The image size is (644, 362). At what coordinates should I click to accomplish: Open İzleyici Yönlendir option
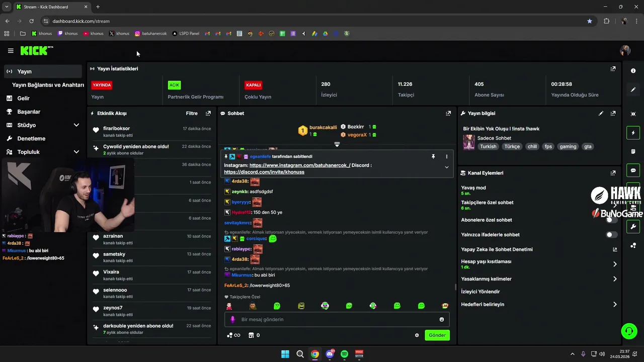point(480,292)
